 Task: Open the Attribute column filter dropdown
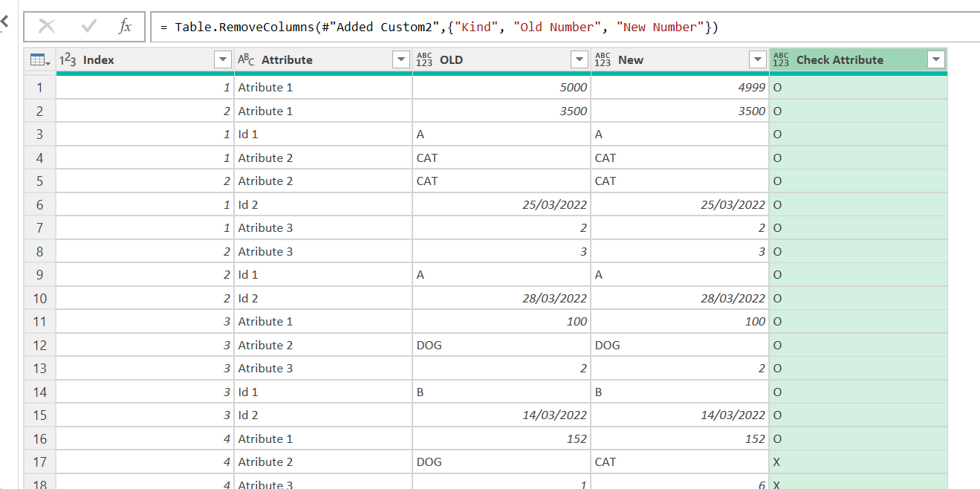point(400,60)
